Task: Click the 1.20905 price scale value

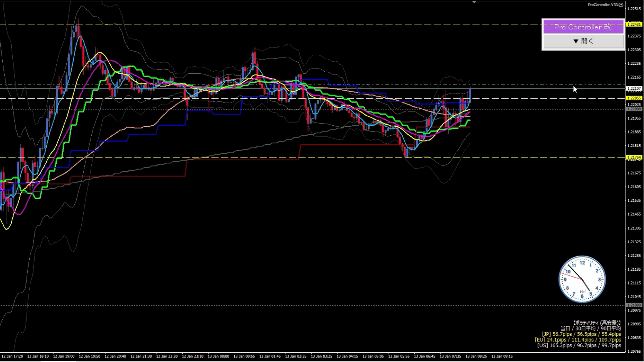Action: tap(634, 324)
